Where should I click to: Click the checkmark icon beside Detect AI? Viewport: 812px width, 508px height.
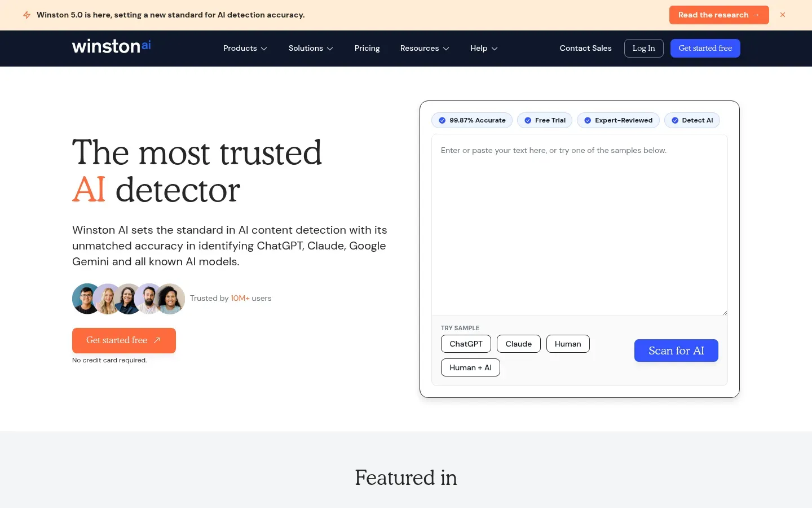pyautogui.click(x=675, y=120)
